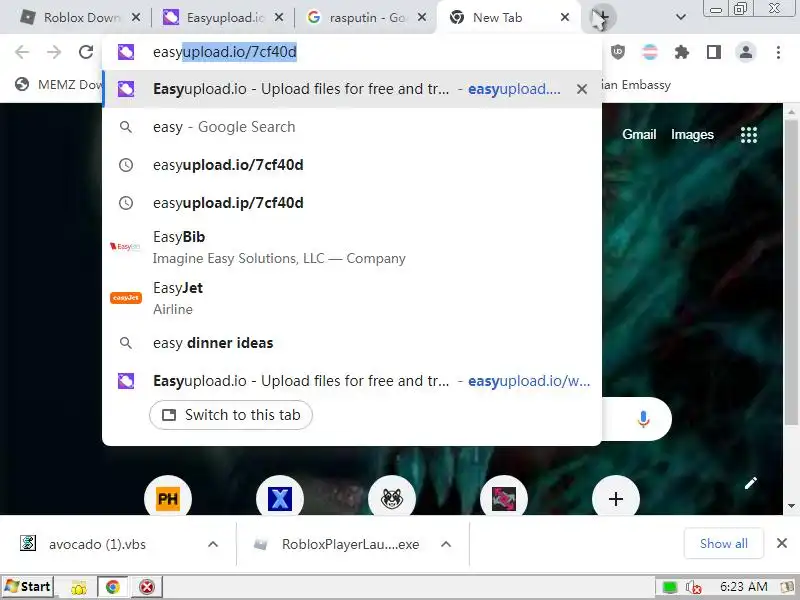This screenshot has height=600, width=800.
Task: Choose the easyupload.ip/7cf40d history suggestion
Action: [352, 203]
